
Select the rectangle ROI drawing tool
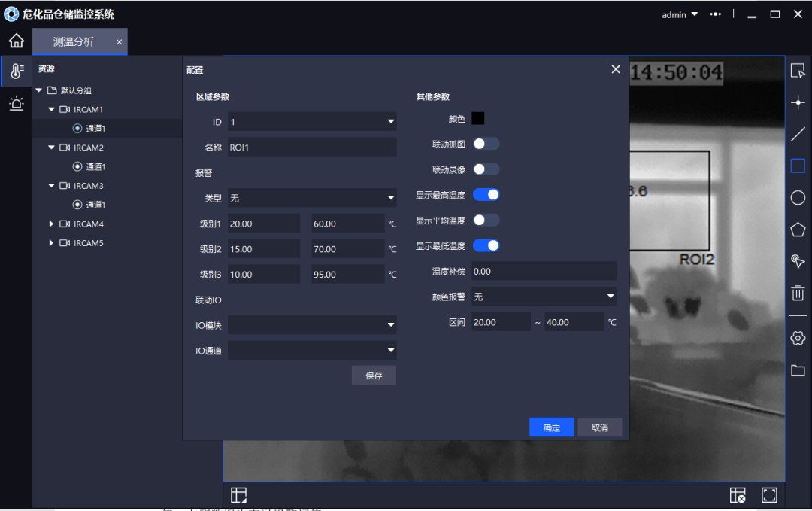pos(798,166)
